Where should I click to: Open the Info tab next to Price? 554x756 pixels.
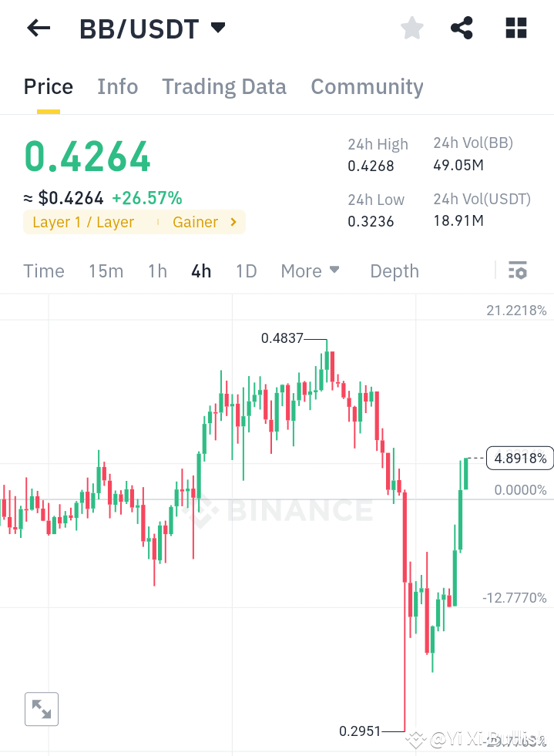pos(117,86)
